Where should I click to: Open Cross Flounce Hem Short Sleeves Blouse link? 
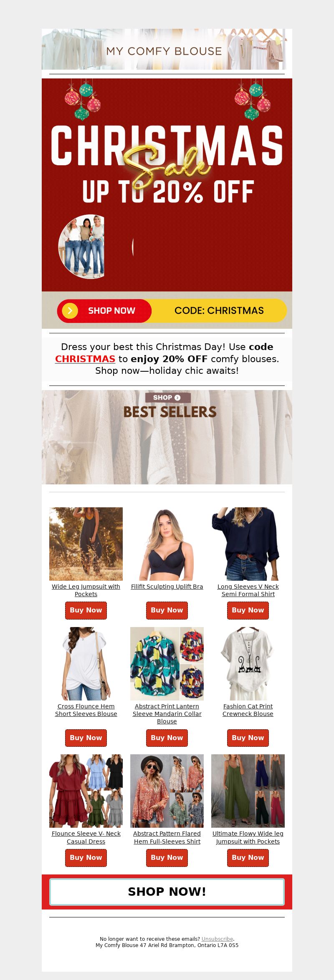tap(86, 710)
